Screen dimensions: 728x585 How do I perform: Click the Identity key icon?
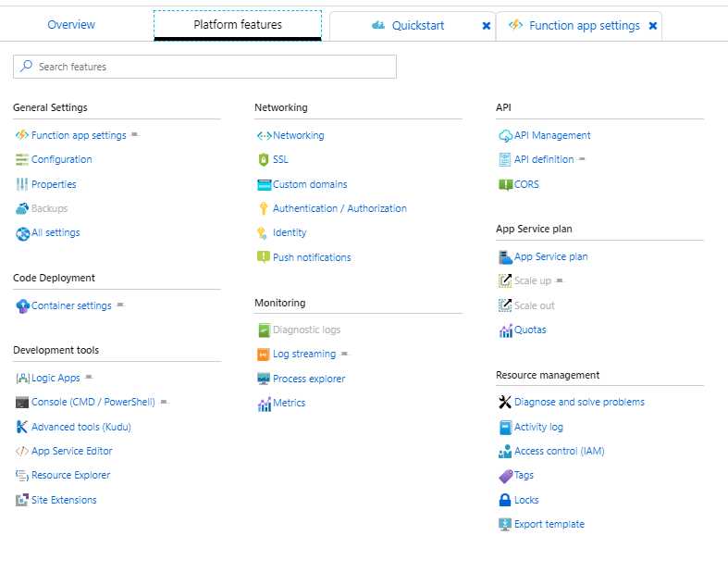pyautogui.click(x=263, y=233)
